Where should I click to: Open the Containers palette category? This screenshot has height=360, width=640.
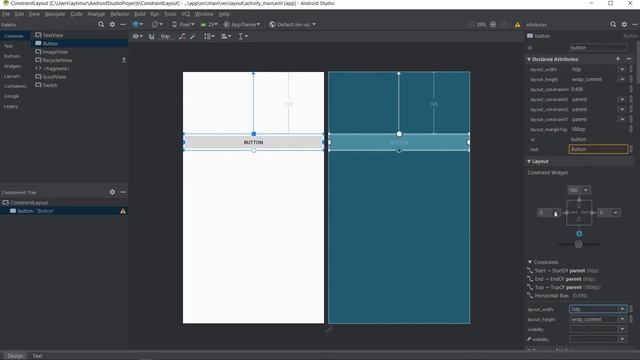click(16, 86)
